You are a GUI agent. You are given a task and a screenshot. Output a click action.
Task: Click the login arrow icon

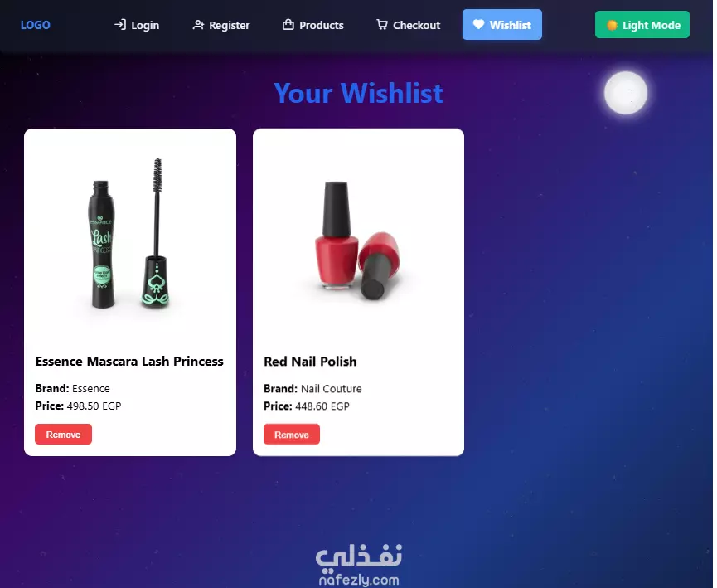click(120, 25)
